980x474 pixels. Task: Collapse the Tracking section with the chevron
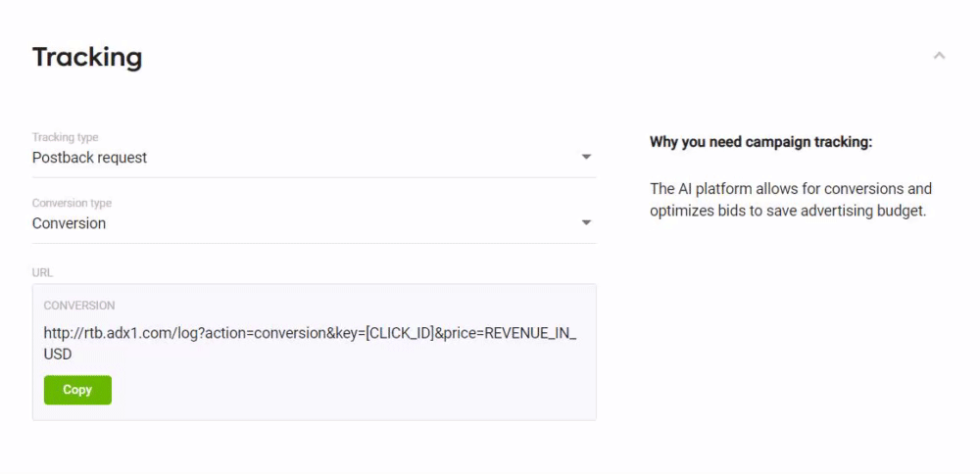point(939,56)
